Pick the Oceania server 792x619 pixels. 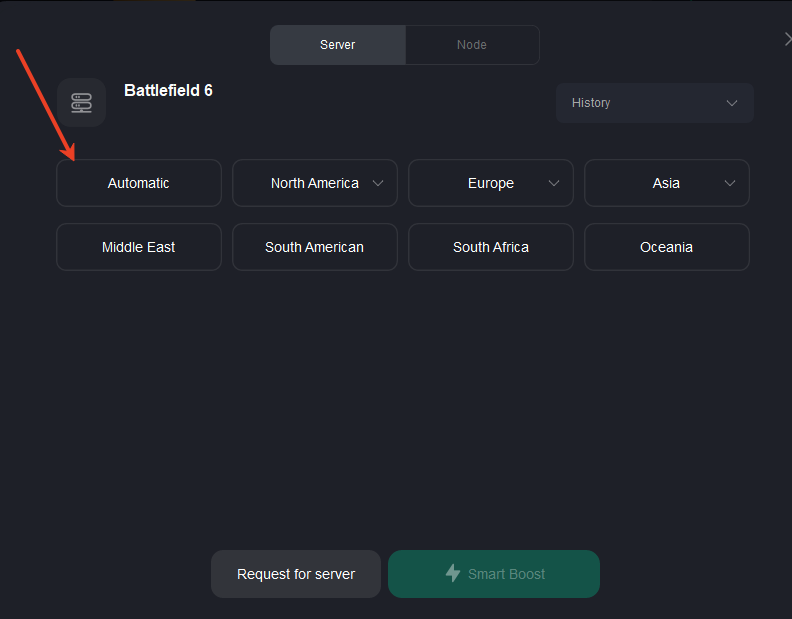(x=667, y=247)
